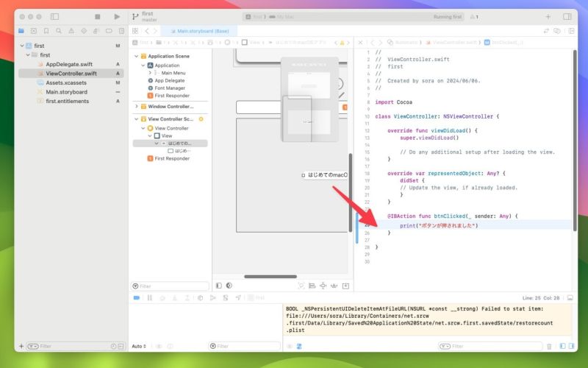Collapse the first group folder
The width and height of the screenshot is (588, 368).
pyautogui.click(x=28, y=54)
